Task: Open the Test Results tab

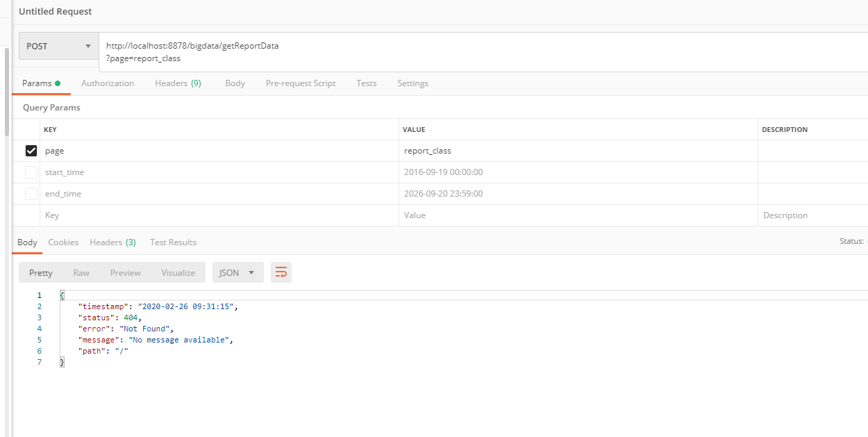Action: (173, 242)
